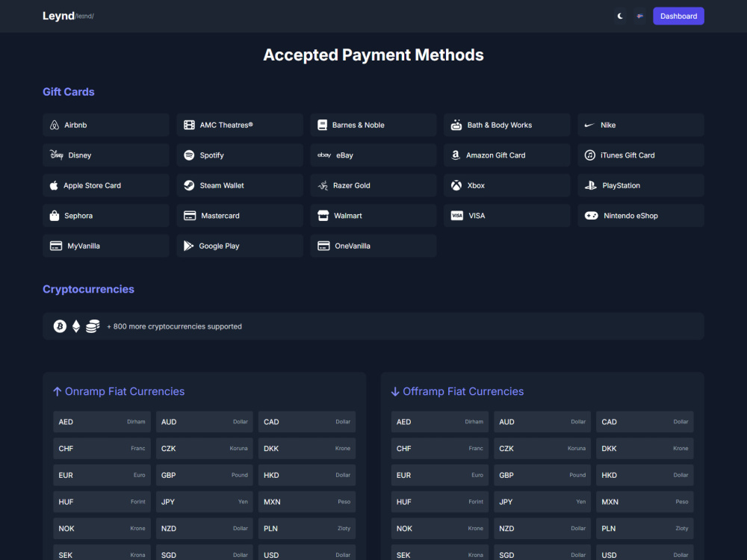
Task: Click the Bitcoin coin icon
Action: point(60,326)
